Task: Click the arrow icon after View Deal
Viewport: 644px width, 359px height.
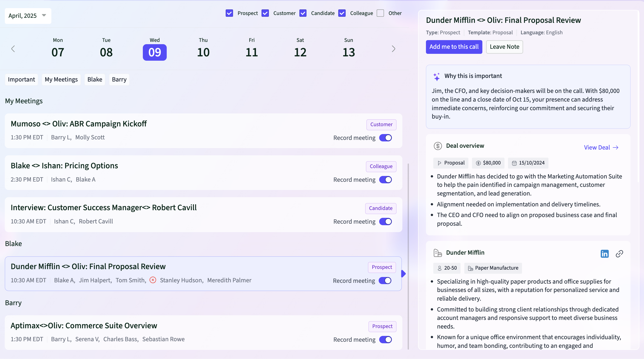Action: click(x=616, y=148)
